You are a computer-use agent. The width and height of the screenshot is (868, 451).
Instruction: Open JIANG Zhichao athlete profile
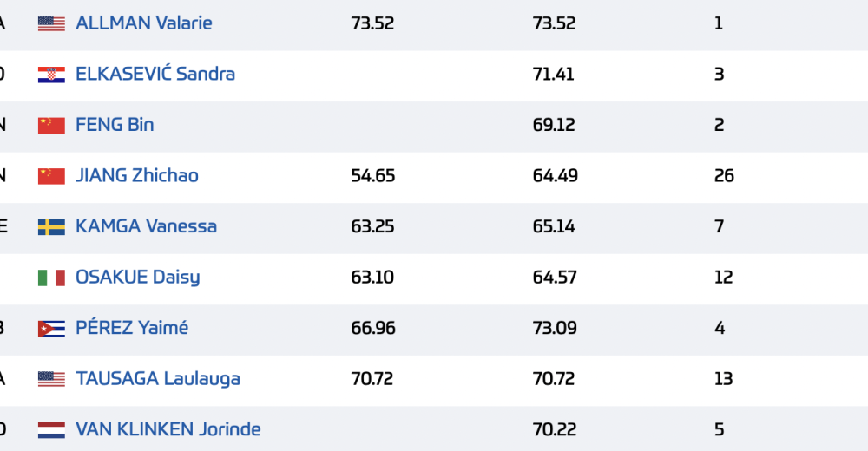tap(137, 175)
